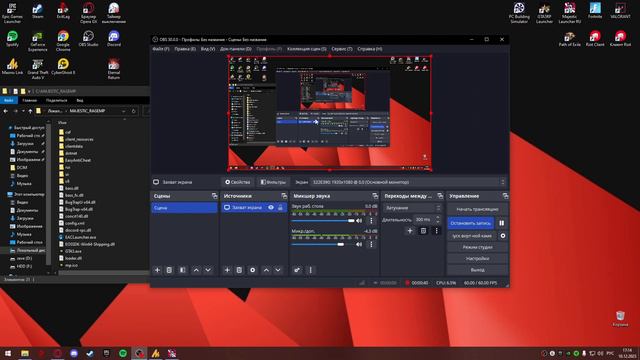Open Recycle Bin on desktop

click(620, 318)
